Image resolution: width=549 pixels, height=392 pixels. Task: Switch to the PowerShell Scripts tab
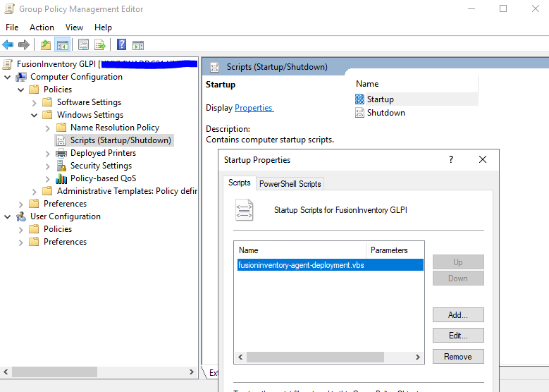(x=290, y=184)
